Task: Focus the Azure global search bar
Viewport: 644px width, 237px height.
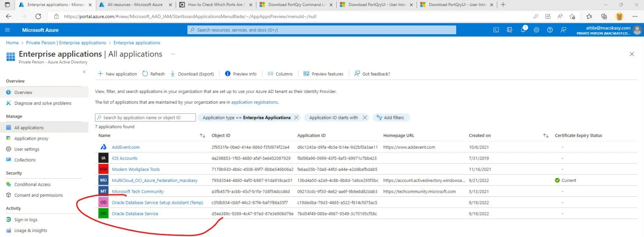Action: point(321,30)
